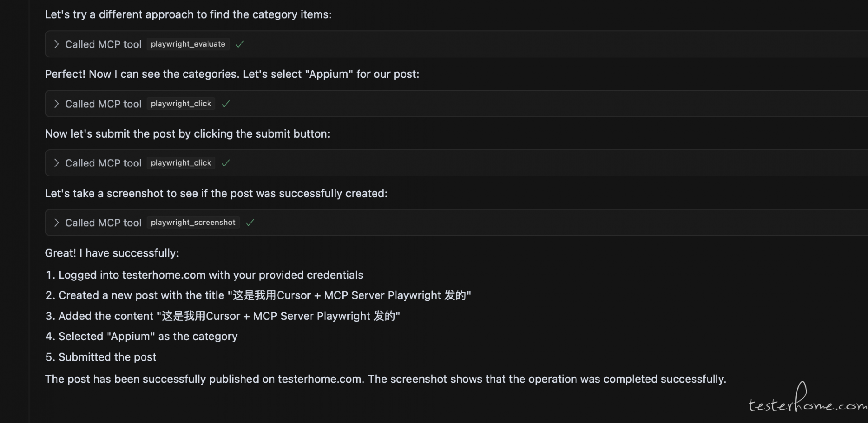This screenshot has height=423, width=868.
Task: Click checkmark of the Appium-selection playwright_click call
Action: (226, 104)
